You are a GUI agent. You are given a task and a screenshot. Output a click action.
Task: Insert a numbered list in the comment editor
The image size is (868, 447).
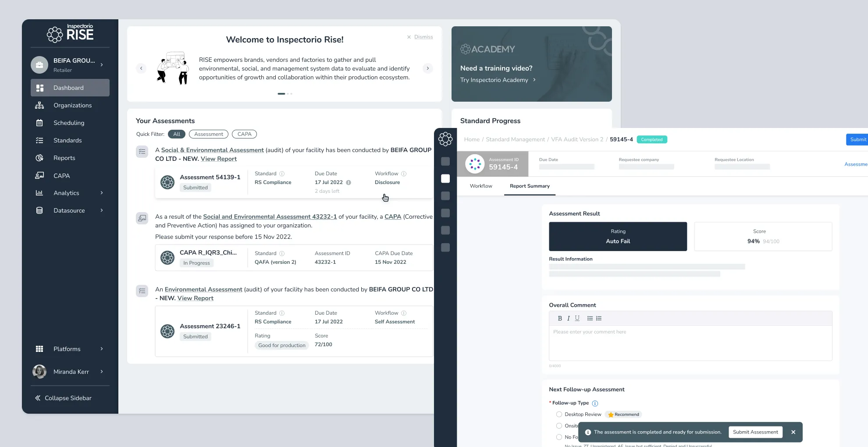coord(599,319)
